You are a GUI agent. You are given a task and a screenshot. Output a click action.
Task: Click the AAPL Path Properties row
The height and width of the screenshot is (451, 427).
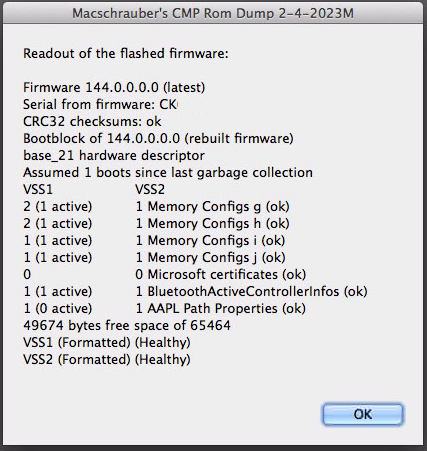pyautogui.click(x=164, y=309)
